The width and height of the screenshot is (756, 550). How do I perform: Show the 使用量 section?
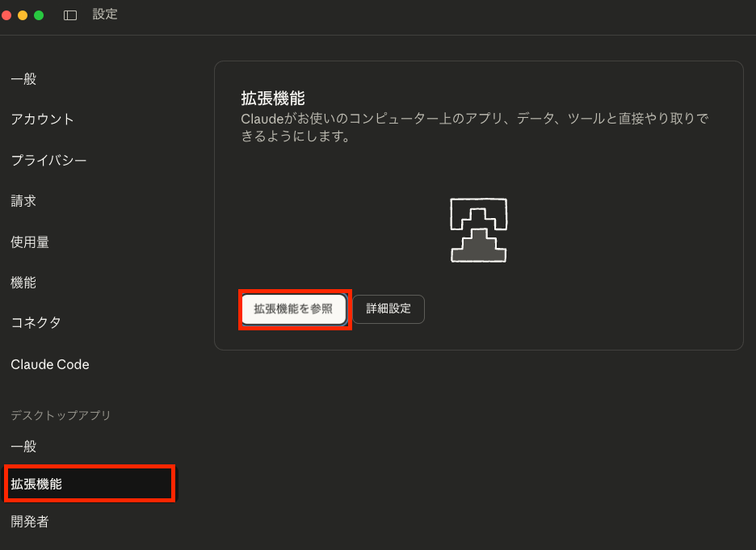click(x=30, y=242)
